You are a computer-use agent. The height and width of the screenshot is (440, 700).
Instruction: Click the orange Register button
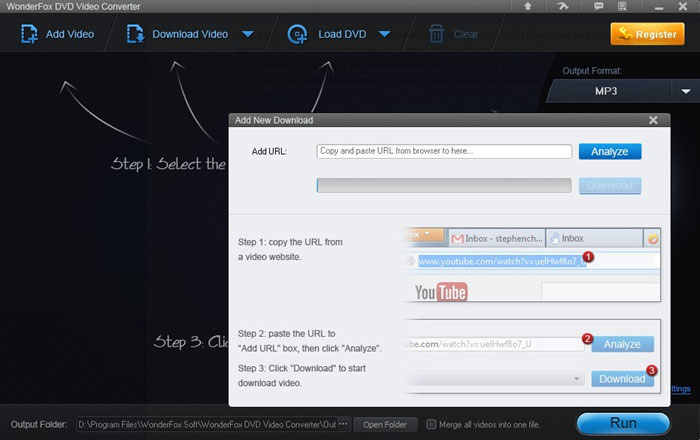coord(647,34)
